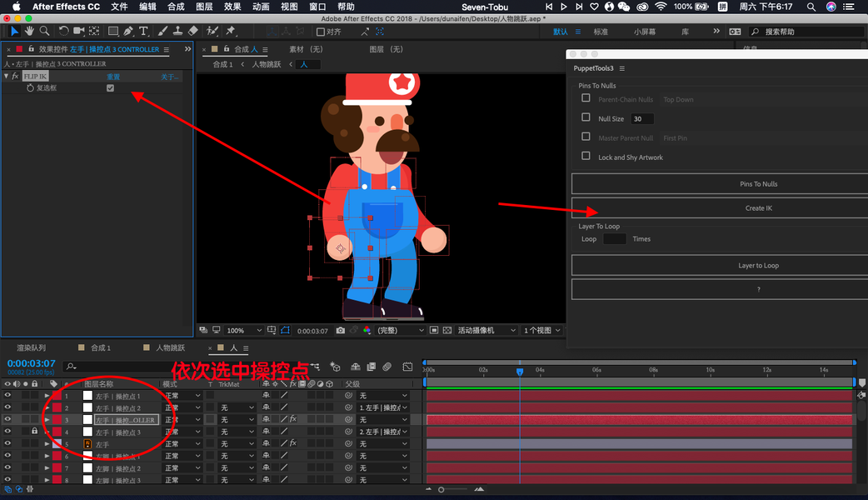Toggle the 对齐 snapping checkbox
Viewport: 868px width, 500px height.
click(321, 32)
